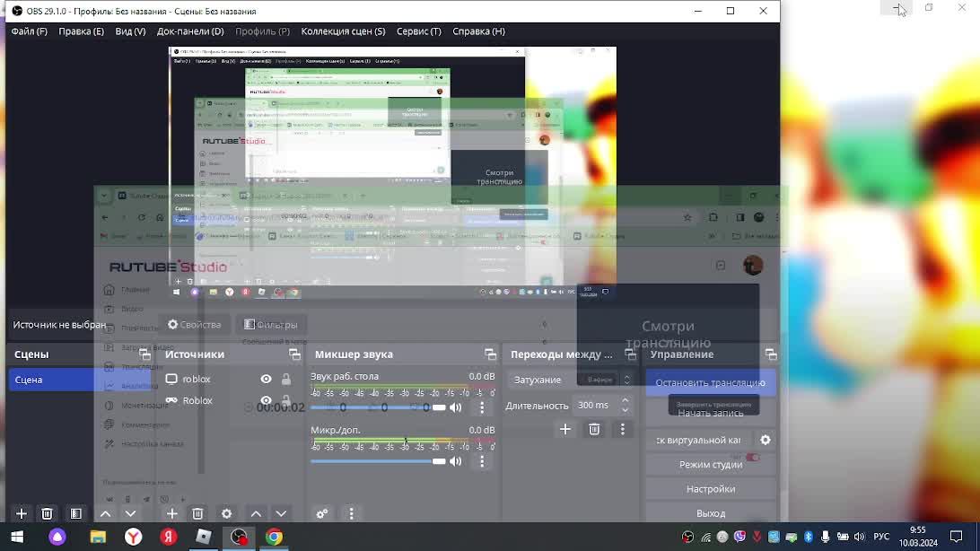Adjust the Микр./доп. volume slider
Viewport: 980px width, 551px height.
(x=378, y=461)
